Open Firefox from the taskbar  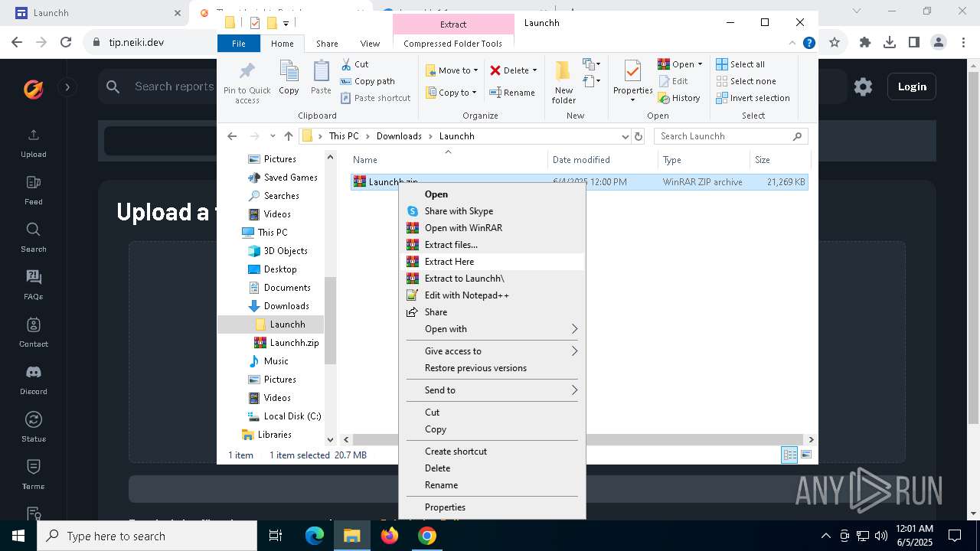(390, 536)
